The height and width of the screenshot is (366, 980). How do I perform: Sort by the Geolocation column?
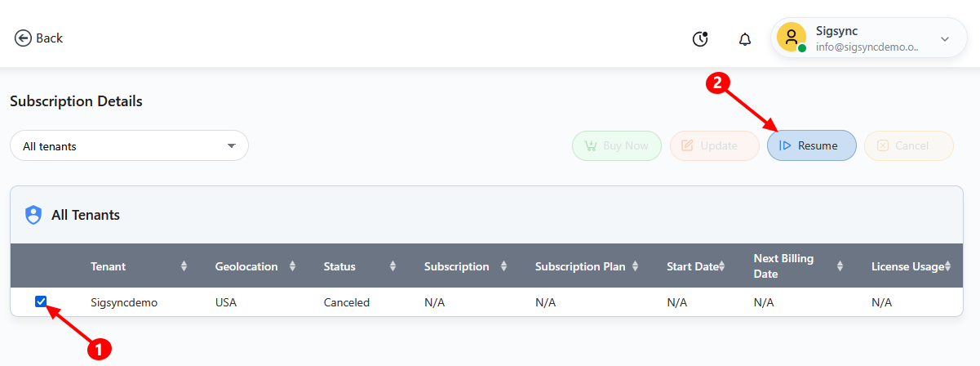(292, 266)
